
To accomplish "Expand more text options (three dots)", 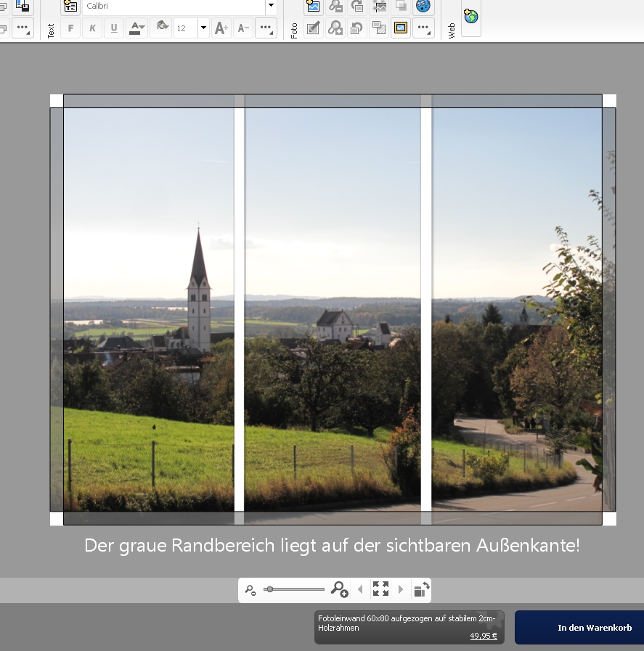I will 266,28.
